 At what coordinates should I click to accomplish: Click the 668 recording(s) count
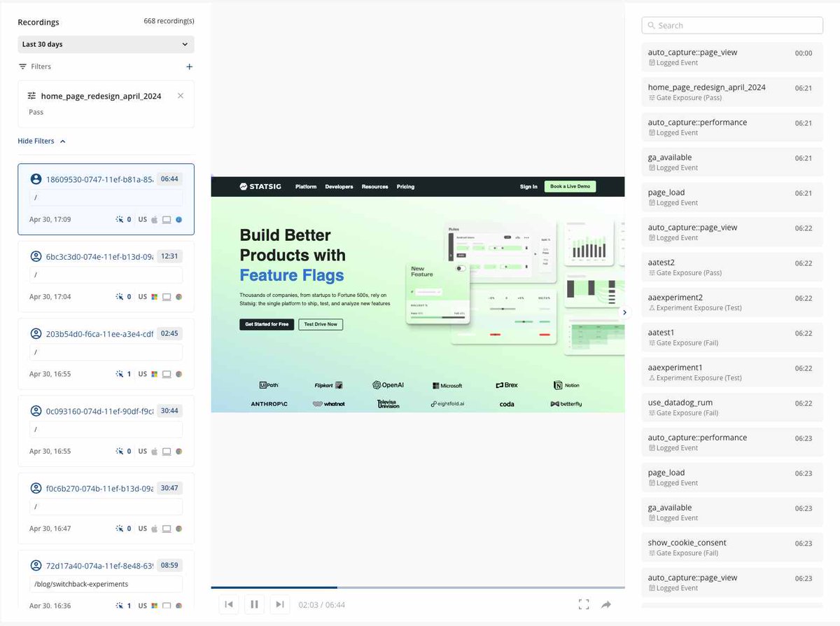coord(169,21)
